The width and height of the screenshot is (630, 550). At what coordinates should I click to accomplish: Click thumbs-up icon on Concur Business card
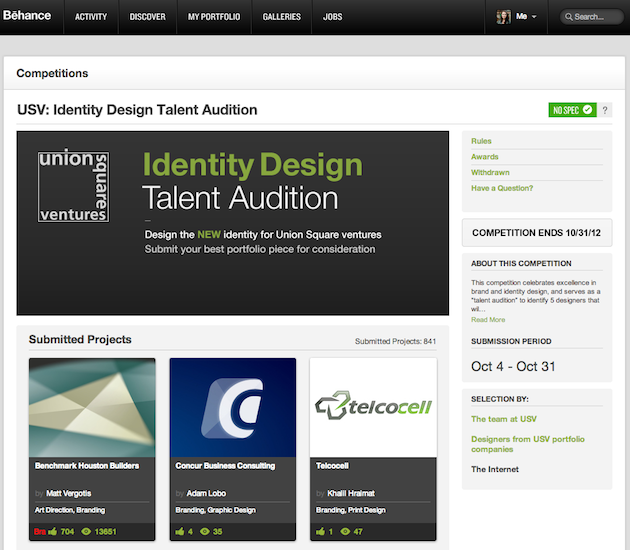pos(180,532)
